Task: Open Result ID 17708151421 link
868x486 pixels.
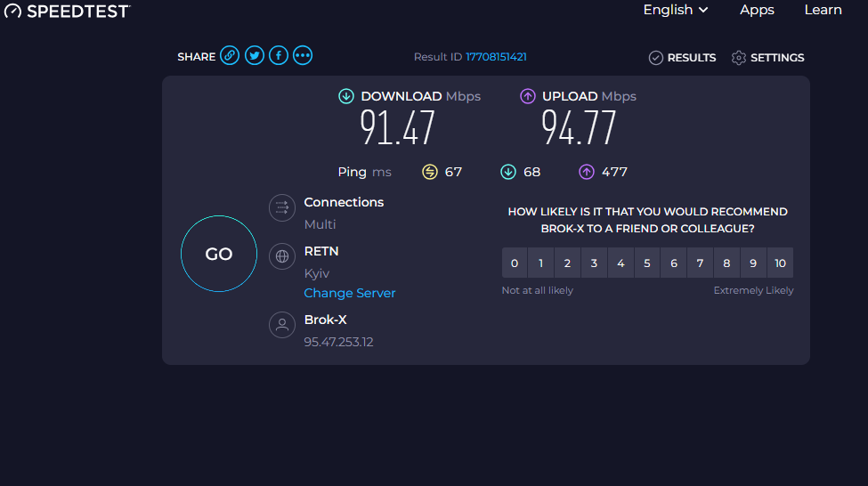Action: [496, 57]
